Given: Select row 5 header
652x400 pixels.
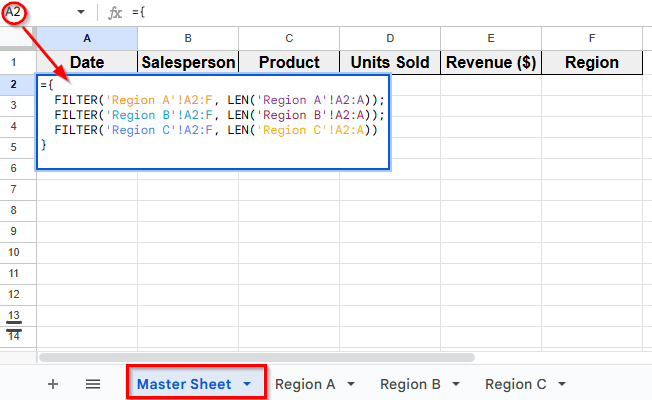Looking at the screenshot, I should click(14, 147).
